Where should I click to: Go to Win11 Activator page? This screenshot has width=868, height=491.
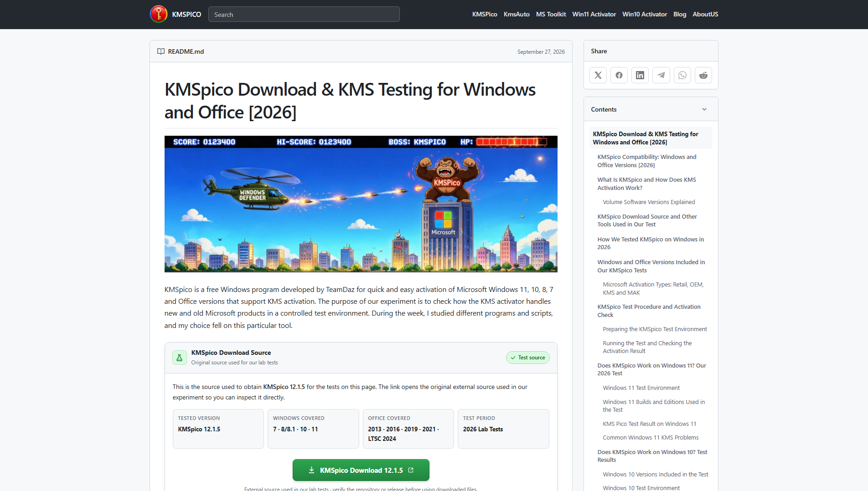pyautogui.click(x=594, y=14)
